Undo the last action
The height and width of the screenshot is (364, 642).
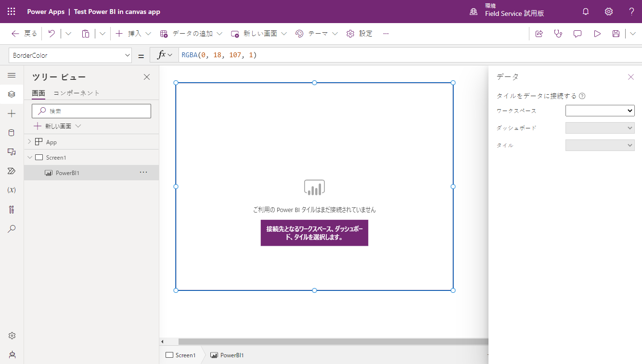point(51,34)
